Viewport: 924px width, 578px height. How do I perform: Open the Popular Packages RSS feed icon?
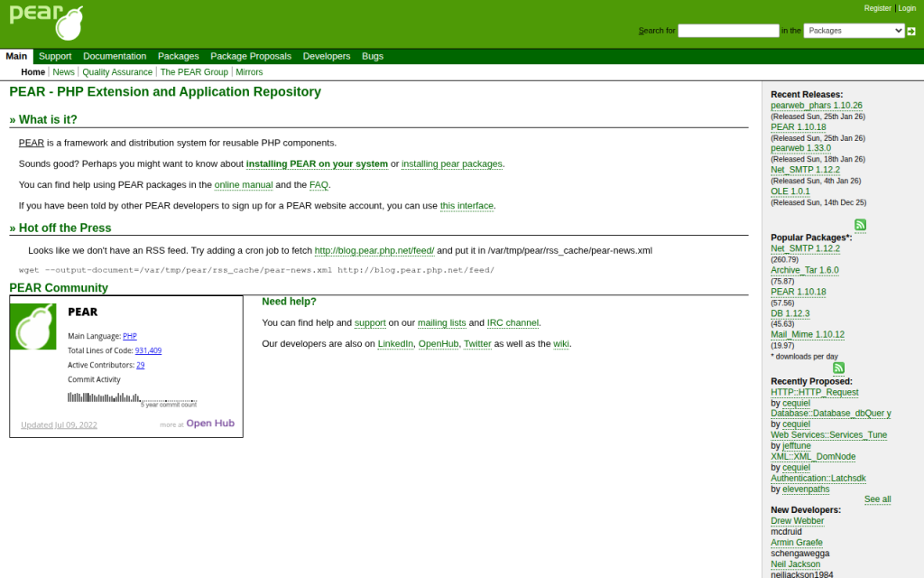point(860,225)
